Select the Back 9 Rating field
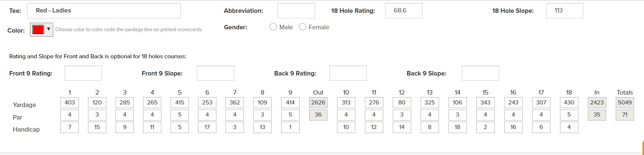 348,73
